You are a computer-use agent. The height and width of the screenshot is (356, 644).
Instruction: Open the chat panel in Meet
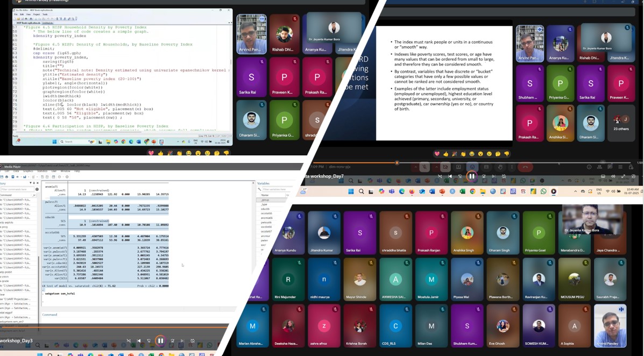coord(610,167)
